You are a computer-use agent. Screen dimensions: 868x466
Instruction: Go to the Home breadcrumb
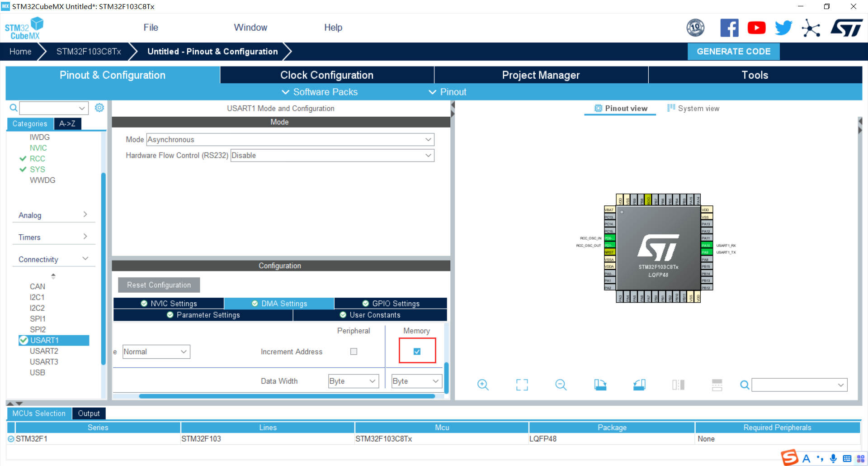(20, 52)
